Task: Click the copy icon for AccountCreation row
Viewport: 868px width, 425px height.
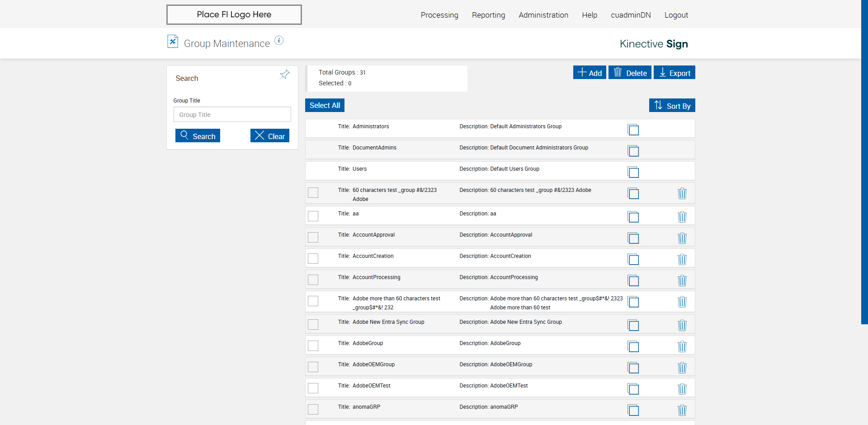Action: pyautogui.click(x=633, y=259)
